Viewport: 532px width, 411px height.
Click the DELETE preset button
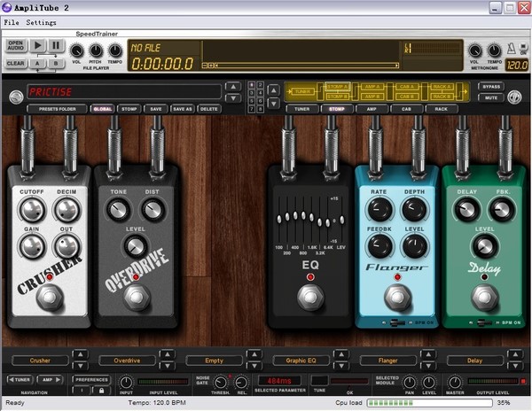pyautogui.click(x=209, y=109)
